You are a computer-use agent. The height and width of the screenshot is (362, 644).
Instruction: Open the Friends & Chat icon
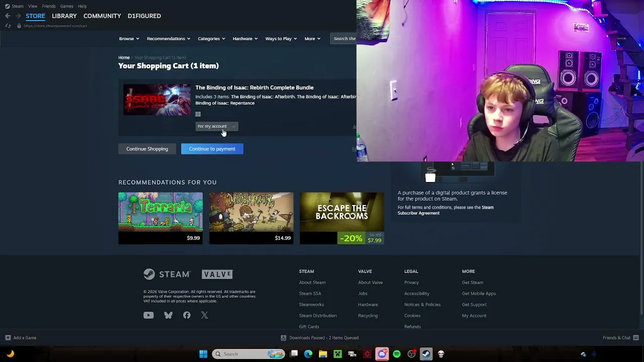pos(636,338)
